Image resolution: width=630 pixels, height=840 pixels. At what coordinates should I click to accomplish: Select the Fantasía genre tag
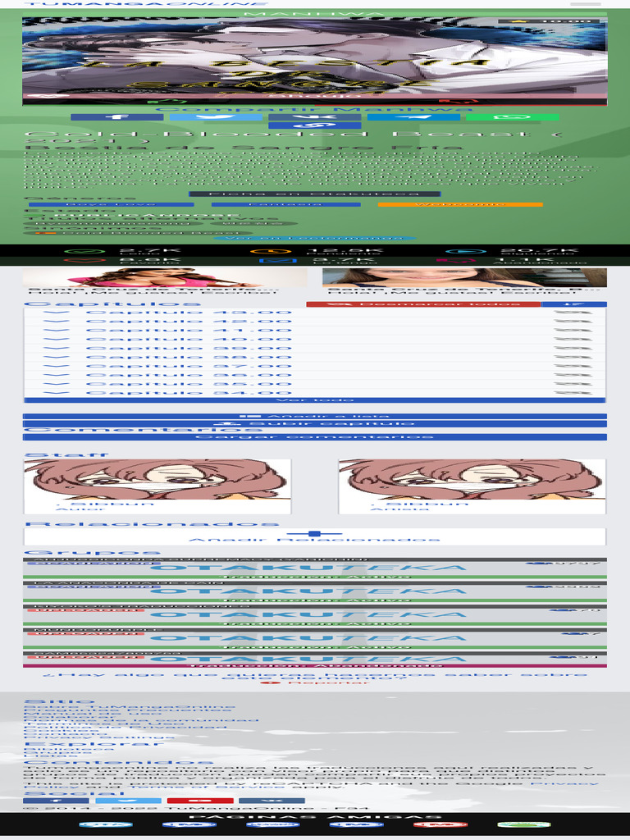click(x=286, y=204)
